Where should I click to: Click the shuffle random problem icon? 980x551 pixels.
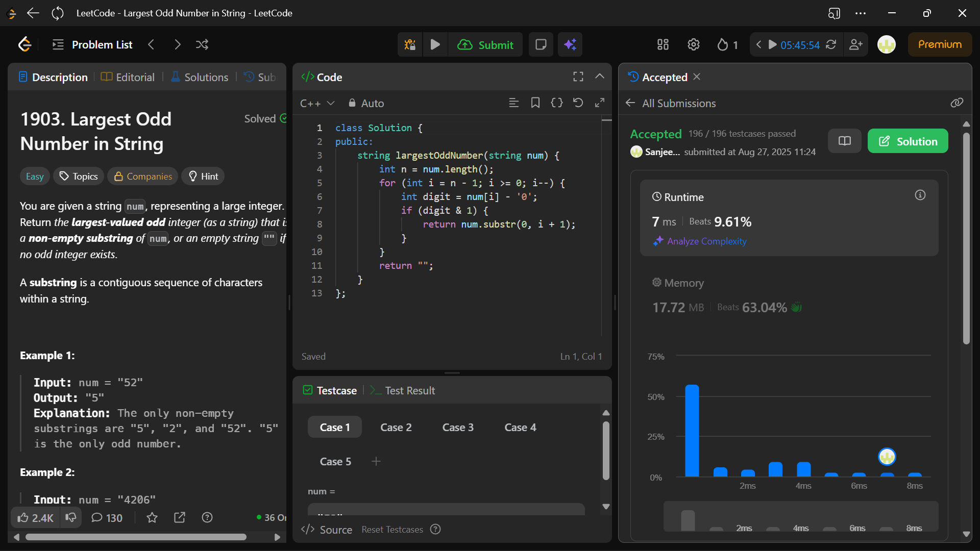(x=202, y=44)
